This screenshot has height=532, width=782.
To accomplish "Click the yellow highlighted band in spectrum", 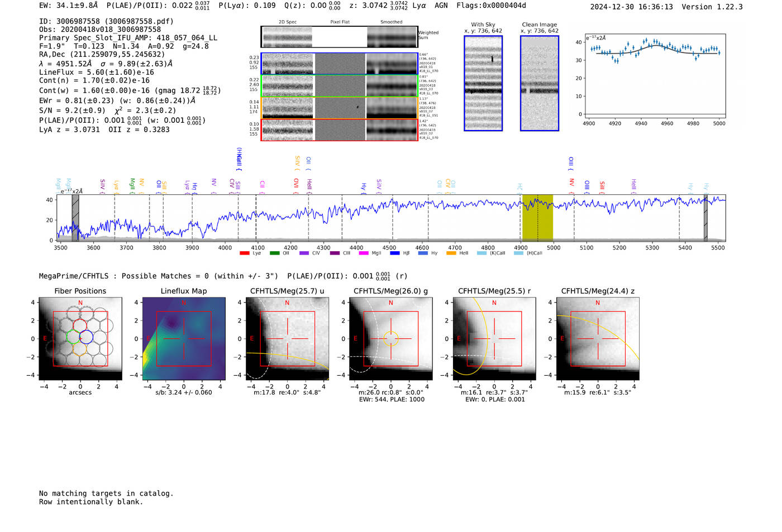I will (537, 218).
